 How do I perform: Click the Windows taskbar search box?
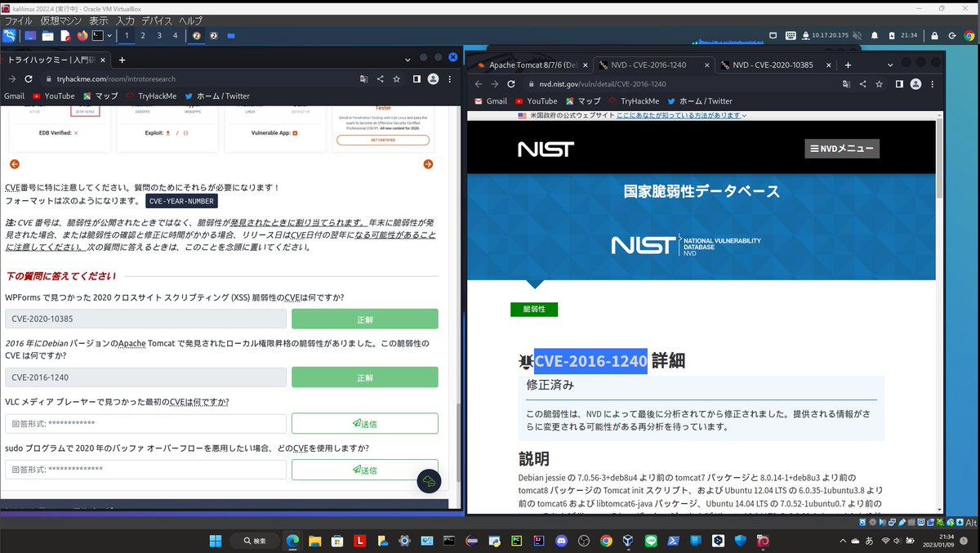[x=255, y=541]
